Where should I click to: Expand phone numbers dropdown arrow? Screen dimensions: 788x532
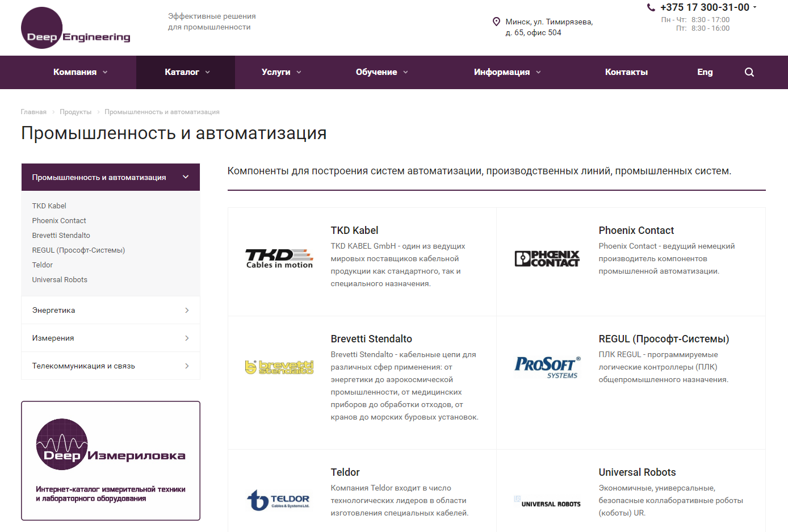755,7
